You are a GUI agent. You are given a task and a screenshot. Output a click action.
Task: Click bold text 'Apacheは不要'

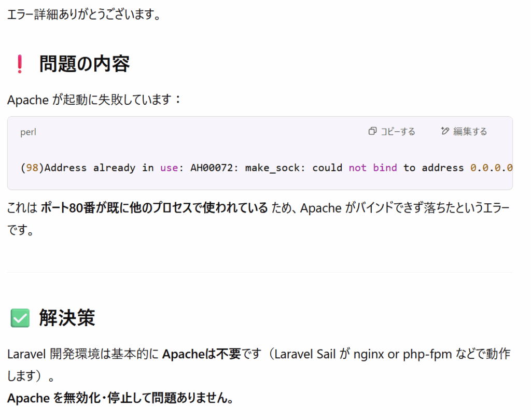(202, 354)
